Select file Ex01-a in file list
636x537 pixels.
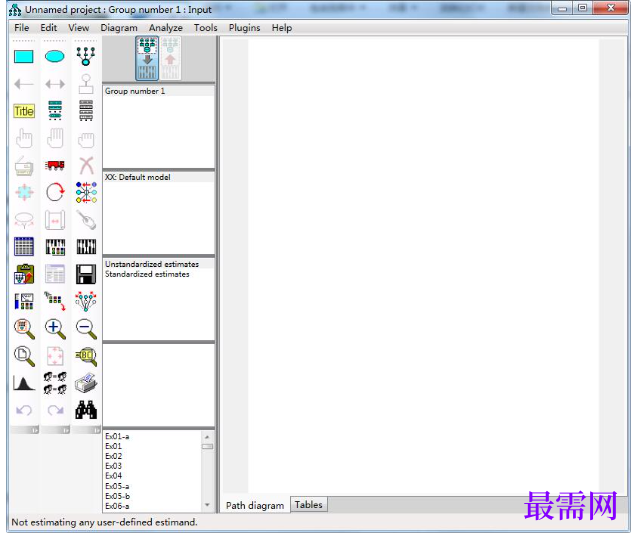coord(117,436)
